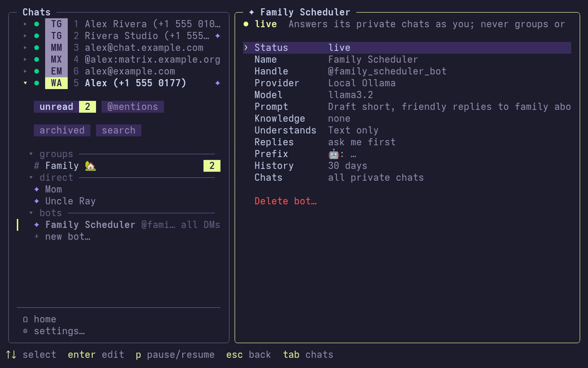Toggle the unread filter
Image resolution: width=588 pixels, height=368 pixels.
point(65,107)
